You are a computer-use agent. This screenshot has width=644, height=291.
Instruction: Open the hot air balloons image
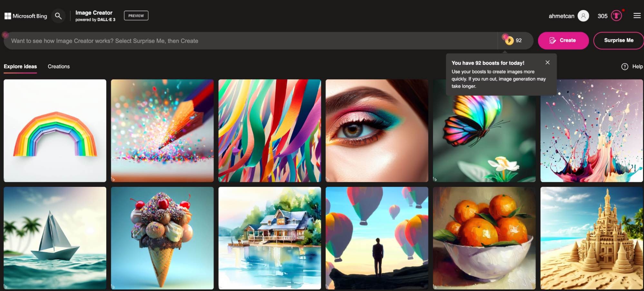tap(377, 238)
